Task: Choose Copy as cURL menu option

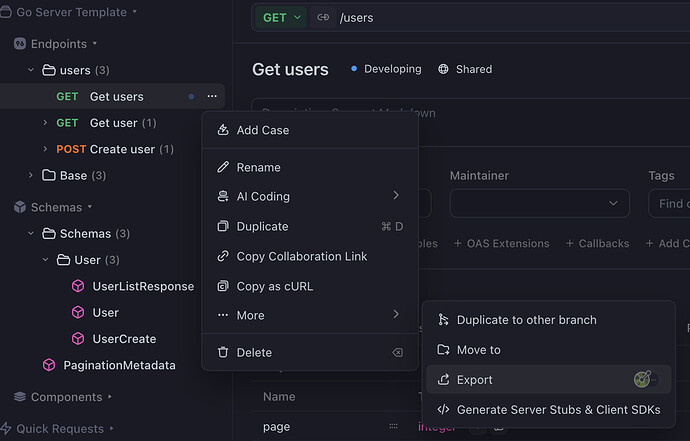Action: 274,286
